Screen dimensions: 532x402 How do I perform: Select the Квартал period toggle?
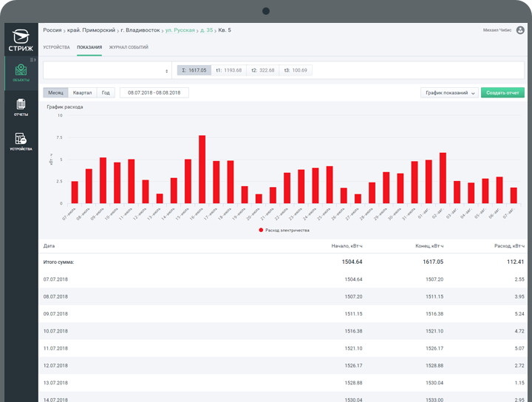point(83,93)
